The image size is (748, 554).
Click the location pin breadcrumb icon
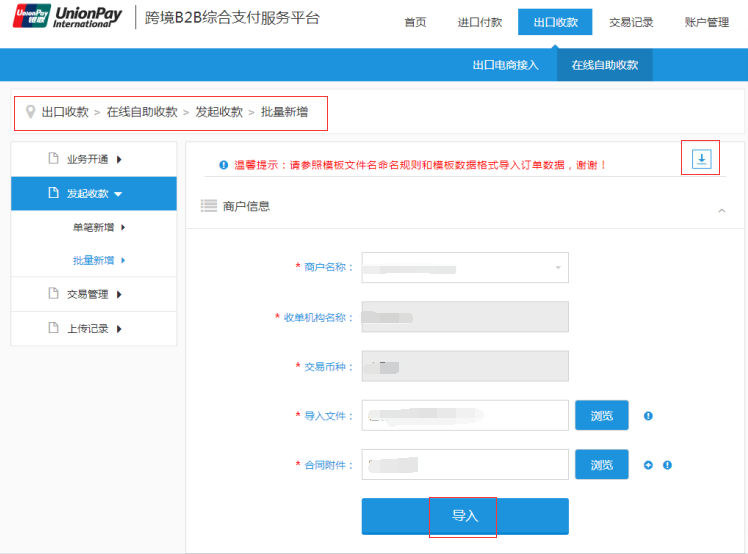tap(30, 112)
